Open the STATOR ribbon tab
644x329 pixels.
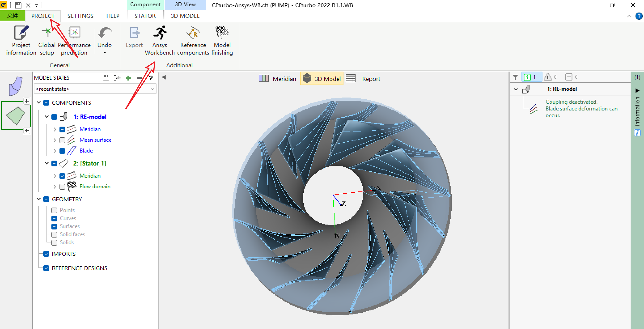tap(145, 16)
